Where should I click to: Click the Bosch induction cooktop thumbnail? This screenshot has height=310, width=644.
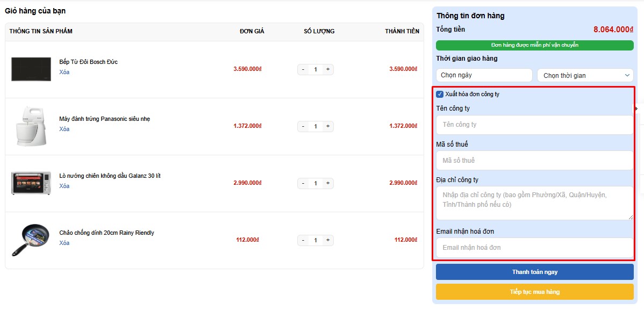[x=31, y=69]
